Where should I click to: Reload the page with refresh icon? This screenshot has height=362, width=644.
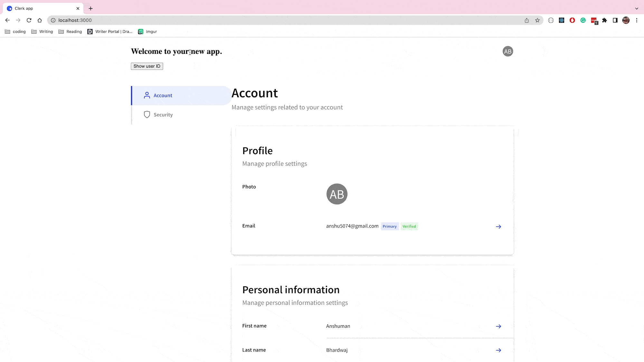pos(29,20)
